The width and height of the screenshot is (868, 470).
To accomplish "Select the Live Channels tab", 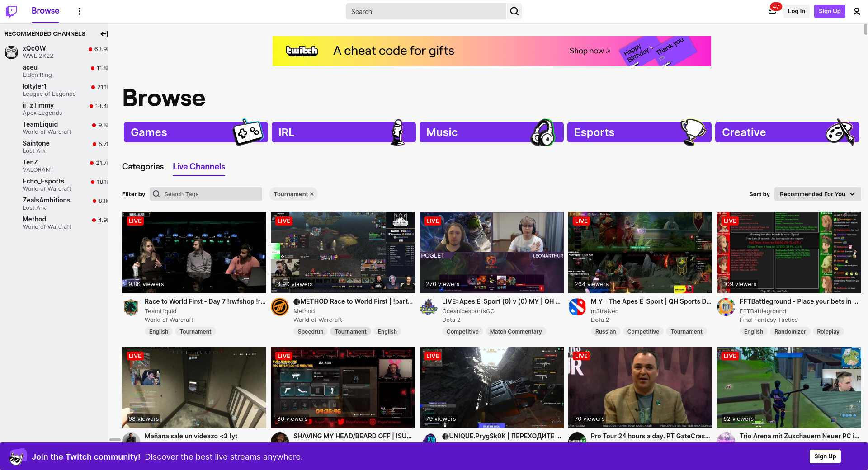I will tap(198, 167).
